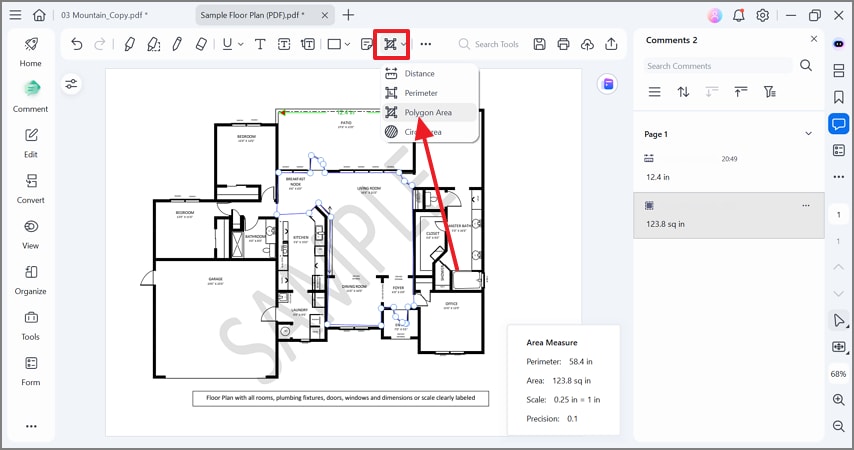The image size is (854, 450).
Task: Click the Undo arrow in toolbar
Action: (x=77, y=44)
